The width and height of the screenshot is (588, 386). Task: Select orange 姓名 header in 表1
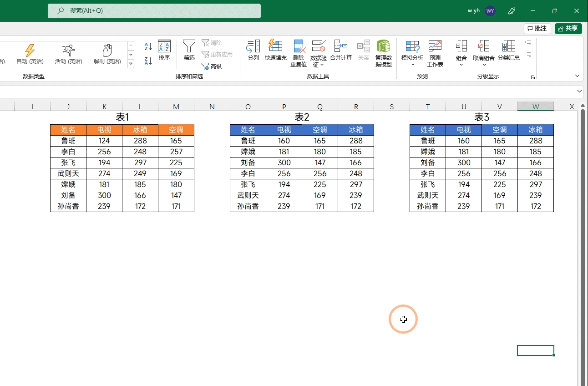(x=68, y=130)
